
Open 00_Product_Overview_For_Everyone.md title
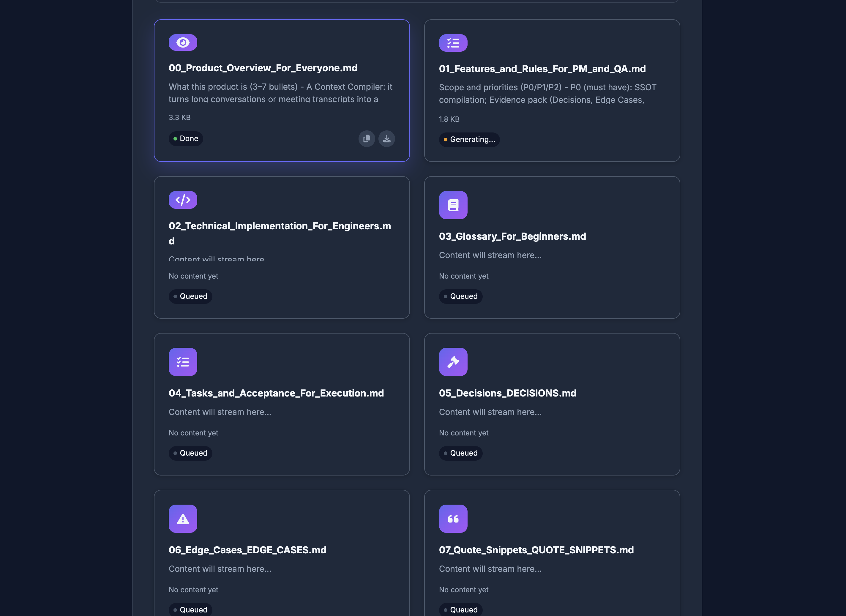[263, 68]
